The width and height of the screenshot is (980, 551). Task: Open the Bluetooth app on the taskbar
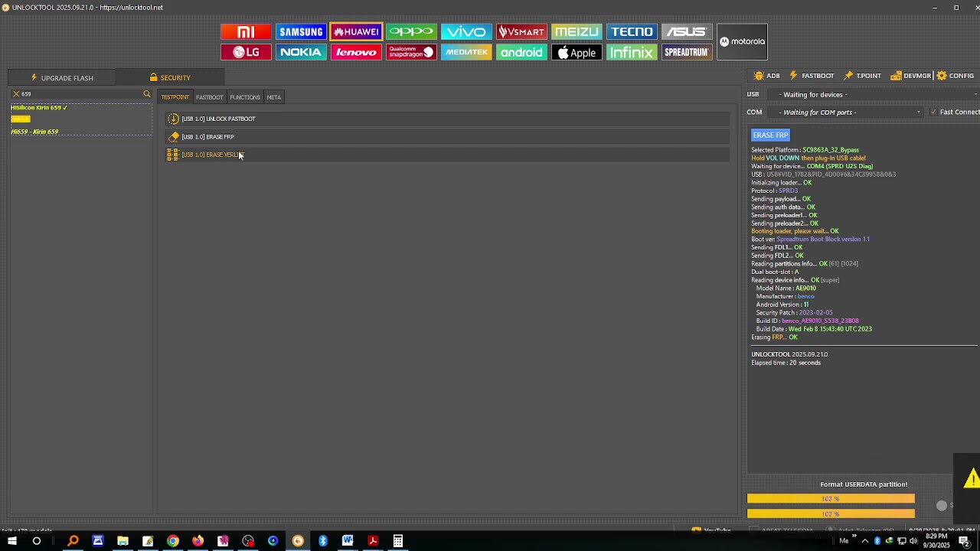click(x=323, y=541)
